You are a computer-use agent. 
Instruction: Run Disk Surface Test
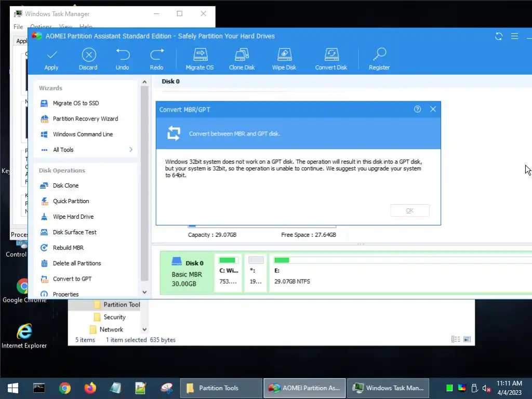pos(75,232)
